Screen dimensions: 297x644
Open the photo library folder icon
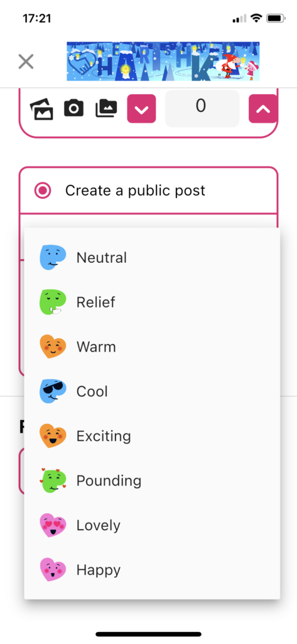tap(106, 108)
